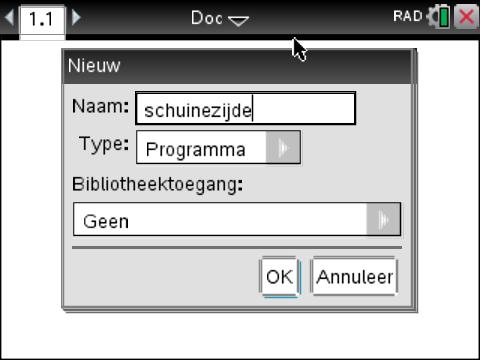
Task: Open the Geen library access dropdown
Action: coord(237,219)
